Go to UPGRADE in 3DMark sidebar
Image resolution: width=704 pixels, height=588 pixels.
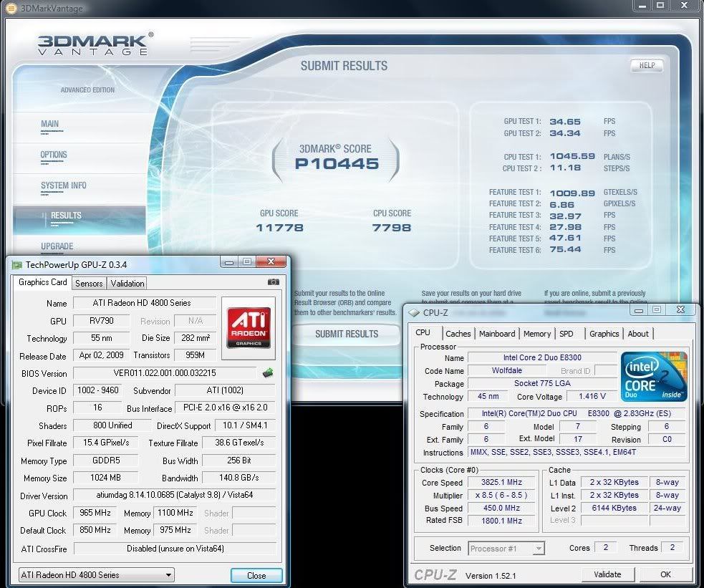pos(57,246)
